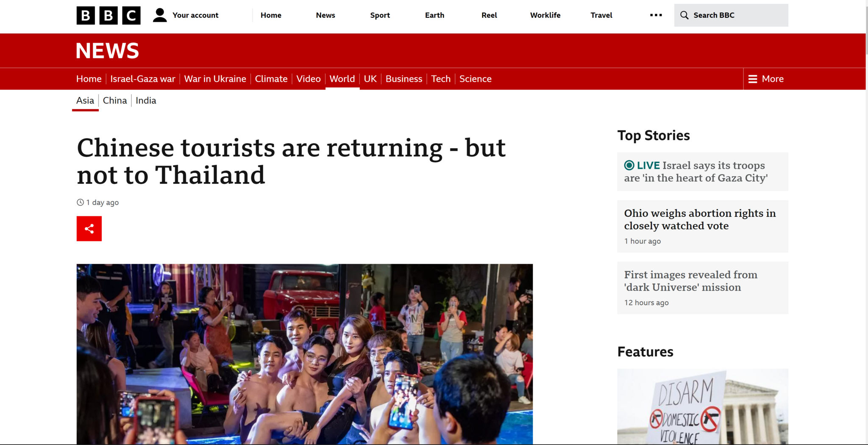
Task: Open Worklife from top menu
Action: (x=545, y=15)
